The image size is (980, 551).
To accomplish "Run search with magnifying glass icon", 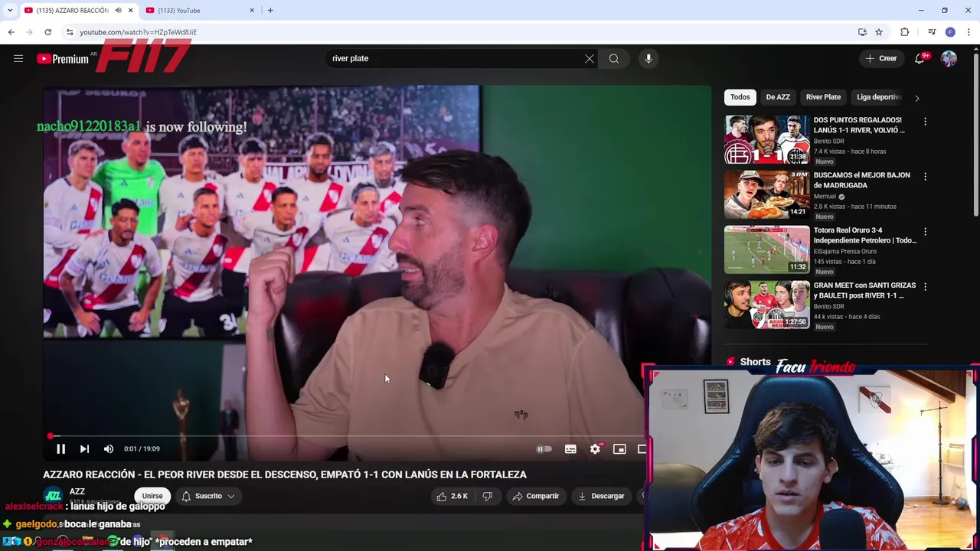I will pyautogui.click(x=614, y=58).
